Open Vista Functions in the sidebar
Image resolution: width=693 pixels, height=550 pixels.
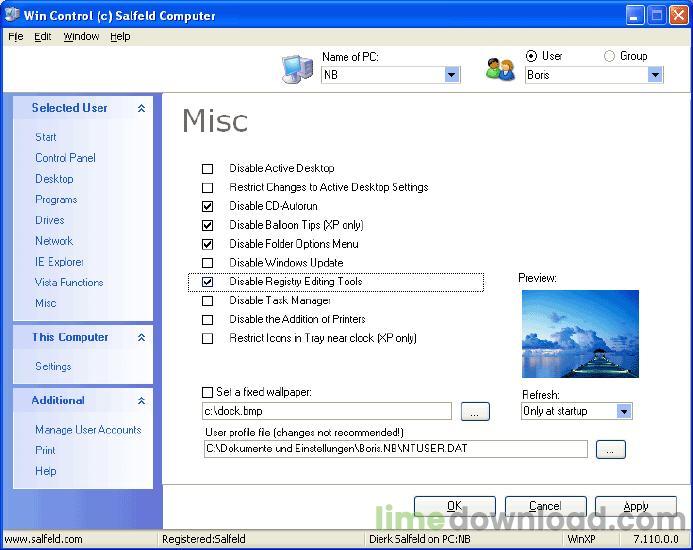(x=69, y=282)
